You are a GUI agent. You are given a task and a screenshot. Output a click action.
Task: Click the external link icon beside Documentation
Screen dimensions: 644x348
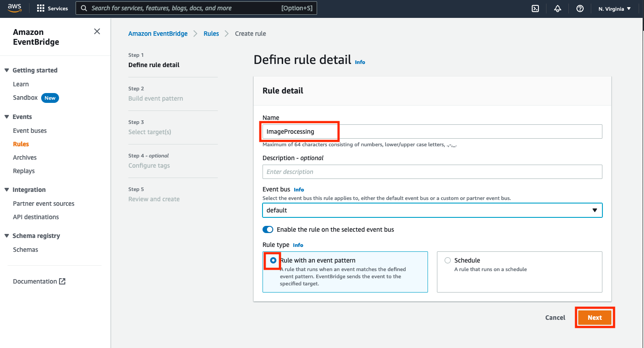pos(62,281)
